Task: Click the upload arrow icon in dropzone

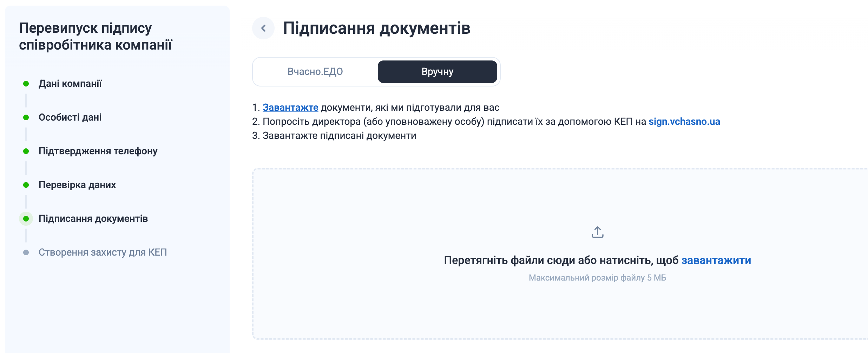Action: point(597,232)
